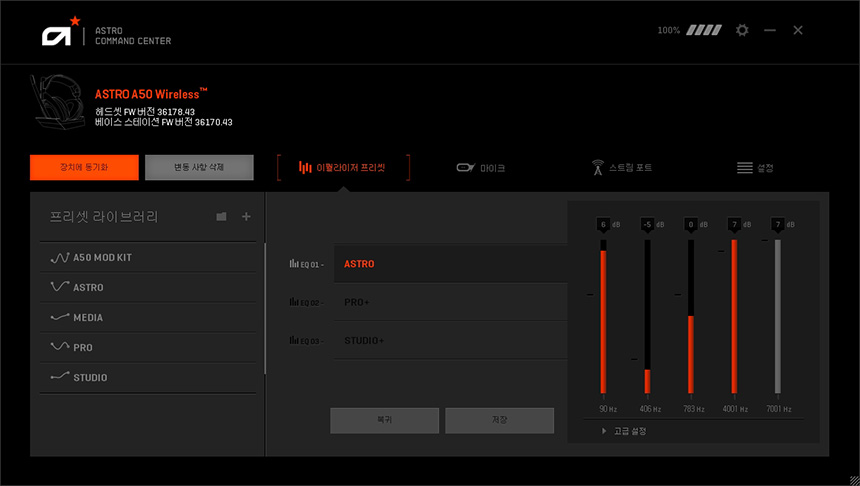This screenshot has width=860, height=486.
Task: Select the PRO library preset
Action: point(148,347)
